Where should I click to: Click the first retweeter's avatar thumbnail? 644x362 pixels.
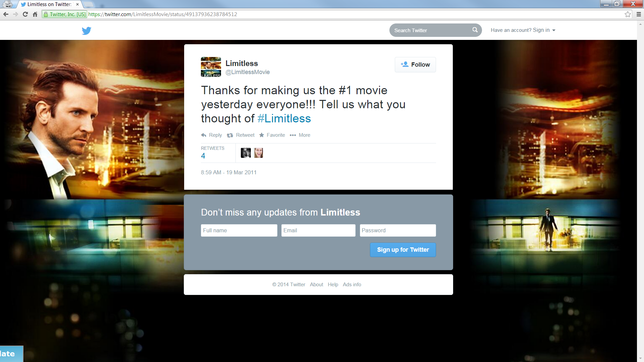(x=246, y=153)
